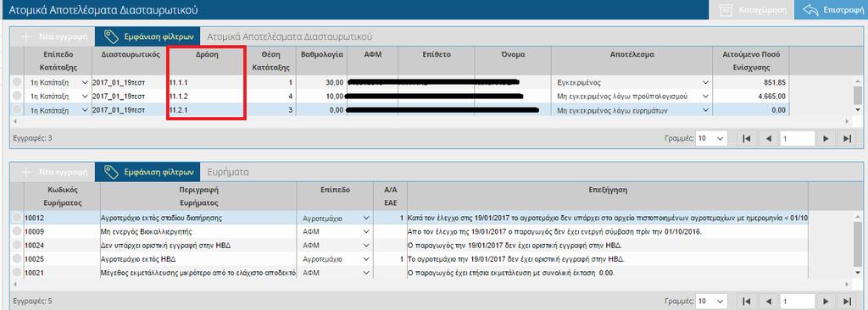
Task: Select row radio for Δράση 11.1.1
Action: (17, 82)
